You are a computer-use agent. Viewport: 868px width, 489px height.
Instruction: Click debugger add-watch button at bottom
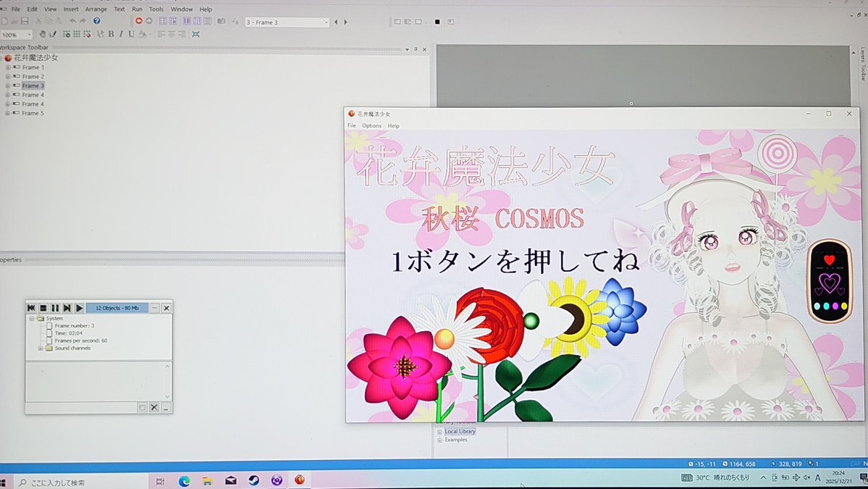point(143,408)
